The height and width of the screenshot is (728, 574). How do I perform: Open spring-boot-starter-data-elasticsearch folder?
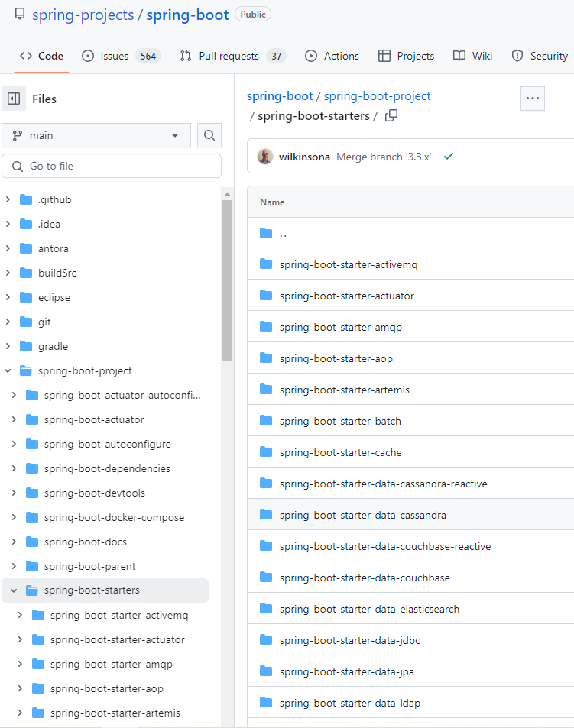coord(369,609)
